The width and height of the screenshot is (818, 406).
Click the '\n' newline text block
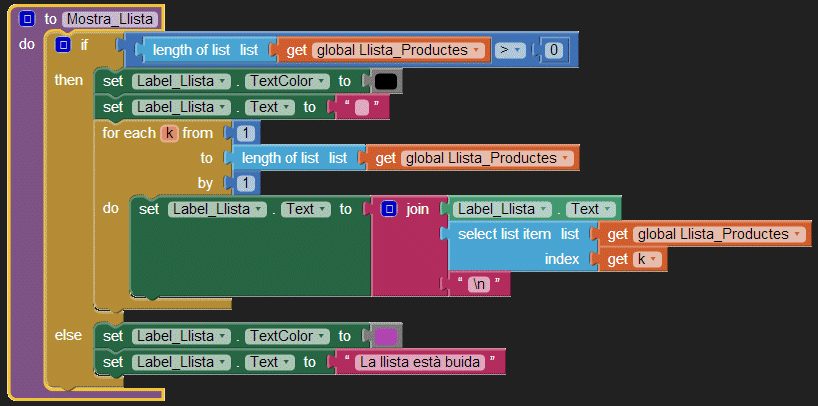click(x=481, y=285)
